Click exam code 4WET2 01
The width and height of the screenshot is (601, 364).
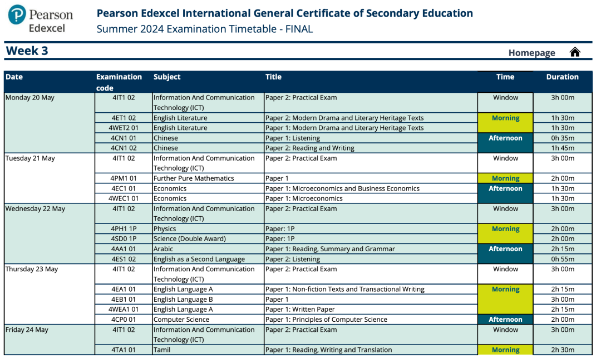pyautogui.click(x=124, y=128)
